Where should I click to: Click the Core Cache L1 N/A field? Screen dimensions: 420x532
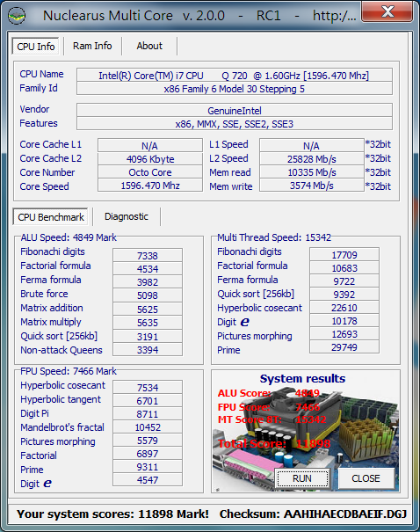[150, 146]
